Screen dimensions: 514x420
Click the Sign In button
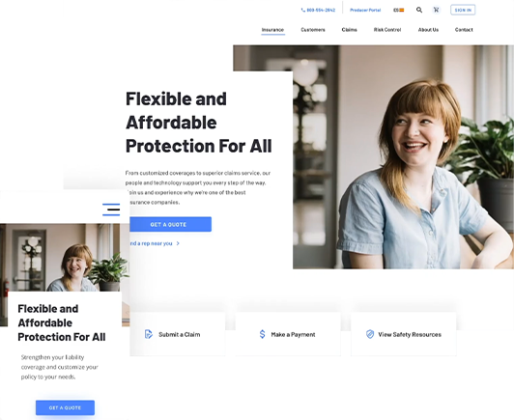(463, 10)
